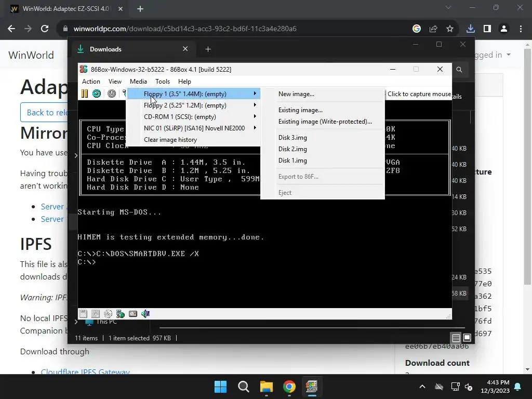Open Chrome three-dot menu
The width and height of the screenshot is (532, 399).
pos(521,29)
